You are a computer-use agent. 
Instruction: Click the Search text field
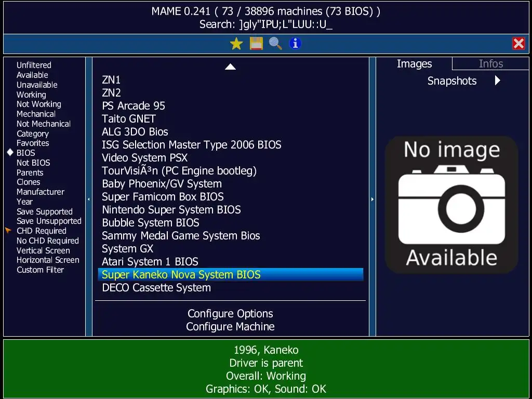tap(266, 24)
